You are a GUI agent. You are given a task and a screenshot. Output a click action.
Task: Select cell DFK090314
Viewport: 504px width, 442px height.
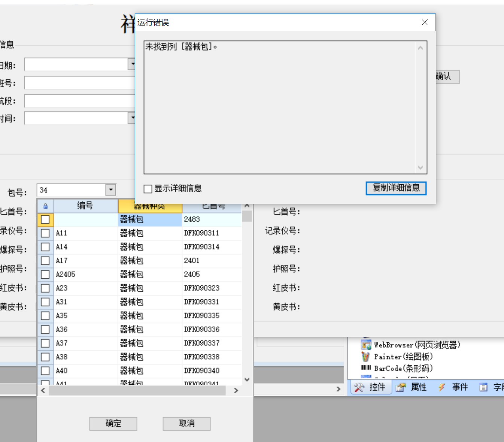[x=212, y=247]
